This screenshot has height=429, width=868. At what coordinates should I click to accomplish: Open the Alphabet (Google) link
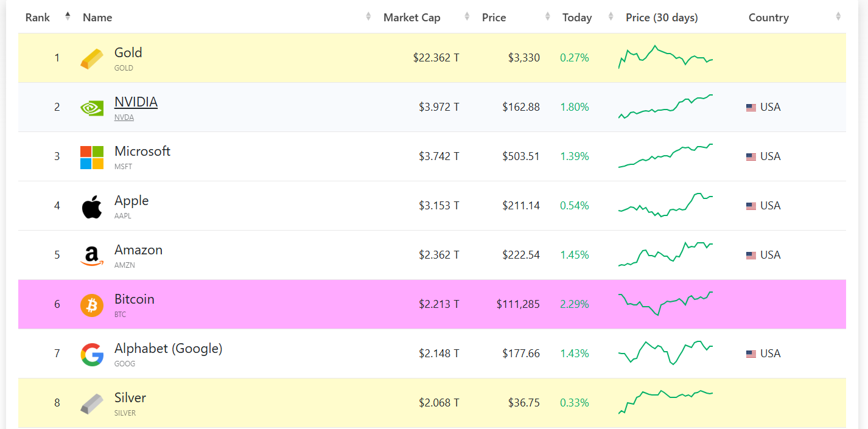pos(169,349)
